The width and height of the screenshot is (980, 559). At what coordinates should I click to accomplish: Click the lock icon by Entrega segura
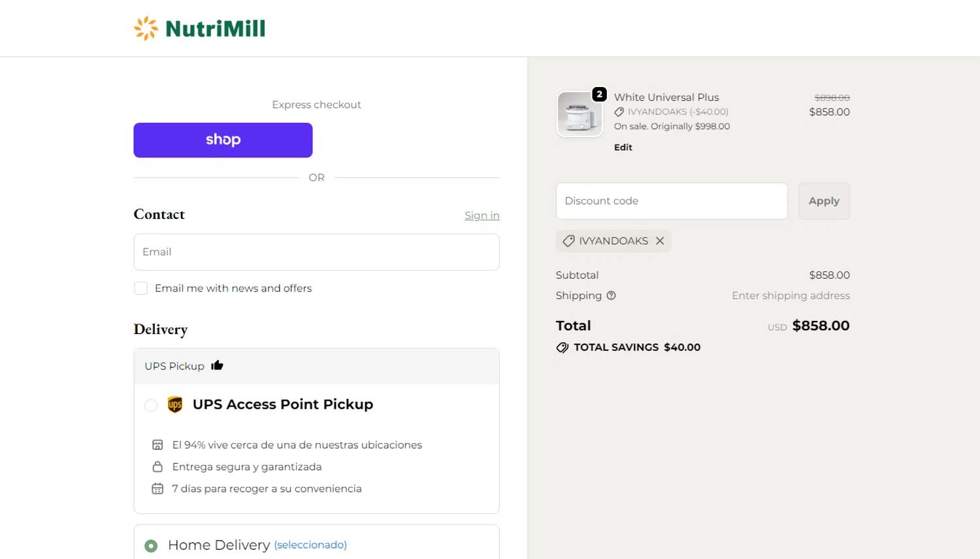[x=157, y=467]
